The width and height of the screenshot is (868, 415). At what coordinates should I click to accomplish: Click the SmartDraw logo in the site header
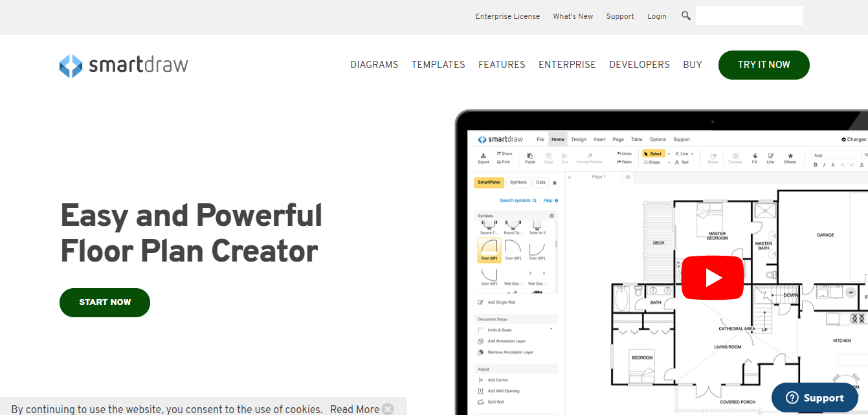(124, 65)
